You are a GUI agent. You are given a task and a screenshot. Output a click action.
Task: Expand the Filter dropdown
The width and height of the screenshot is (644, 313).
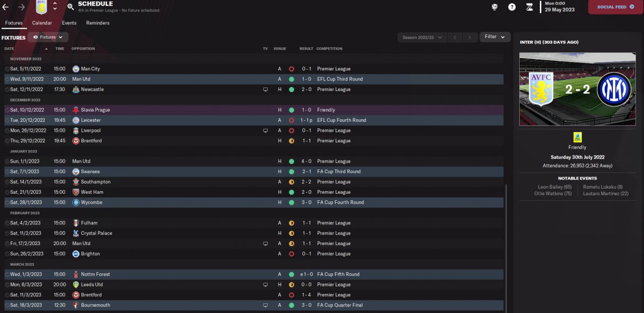(495, 37)
